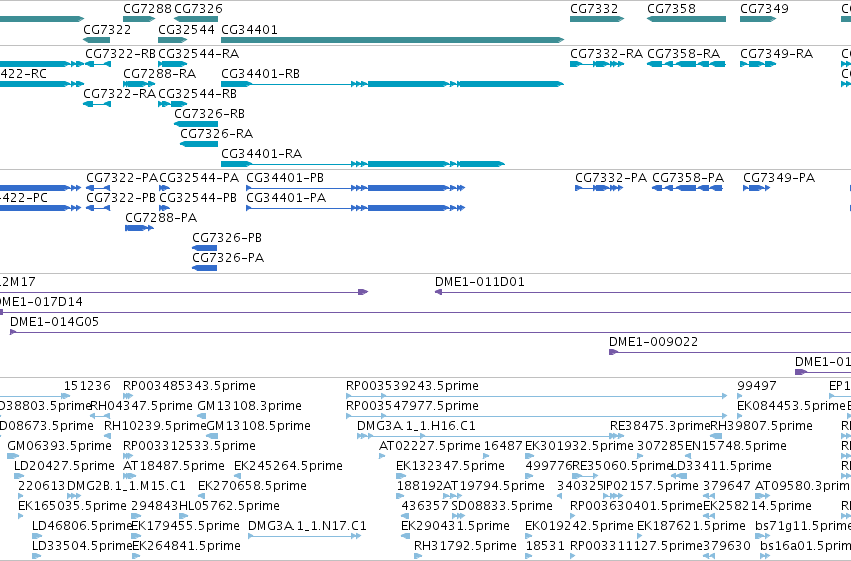The width and height of the screenshot is (851, 561).
Task: Select protein CG7288-PA
Action: coord(139,228)
